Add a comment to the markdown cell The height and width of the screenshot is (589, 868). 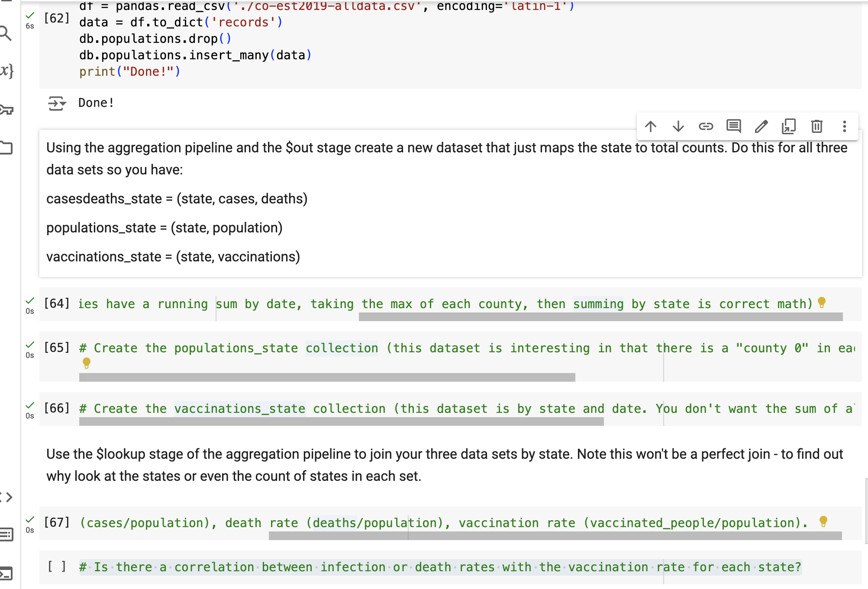(734, 126)
